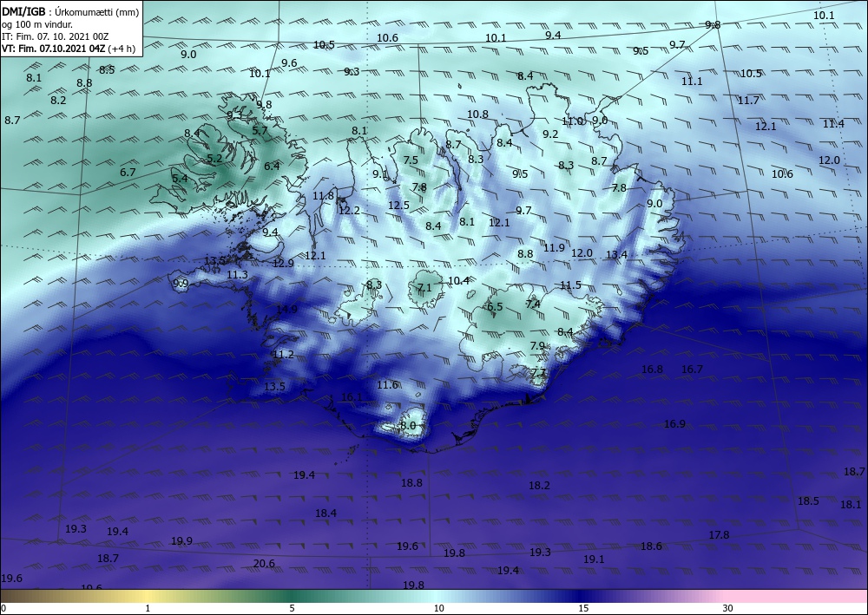This screenshot has height=615, width=868.
Task: Click the map value 16.8
Action: tap(652, 369)
